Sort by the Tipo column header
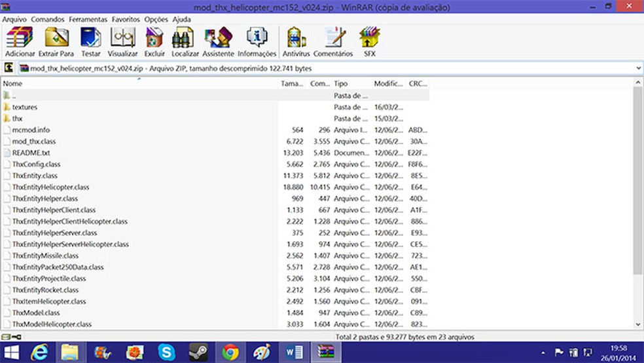This screenshot has width=644, height=363. 351,83
